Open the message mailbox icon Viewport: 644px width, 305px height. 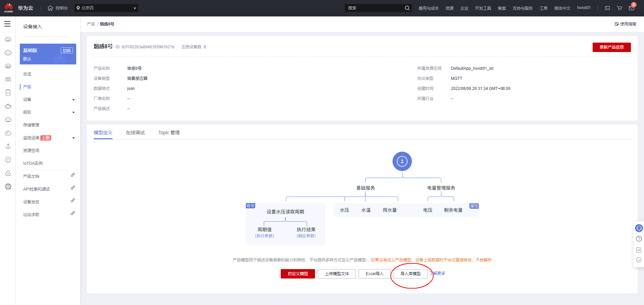coord(632,8)
